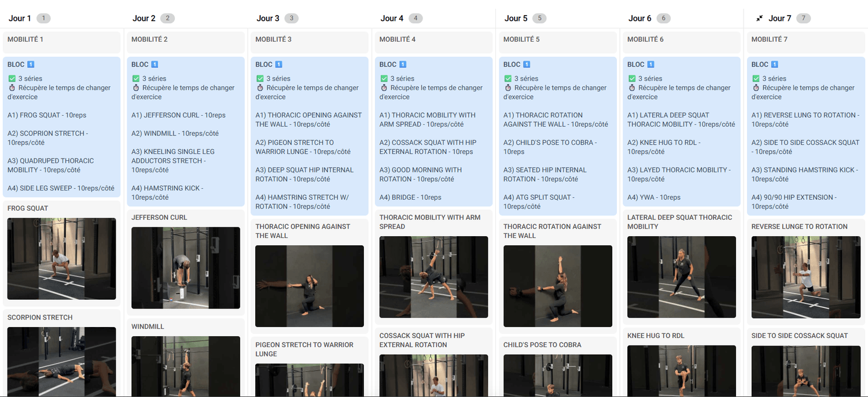Collapse the Jour 7 column using arrows icon
Image resolution: width=868 pixels, height=397 pixels.
tap(759, 19)
